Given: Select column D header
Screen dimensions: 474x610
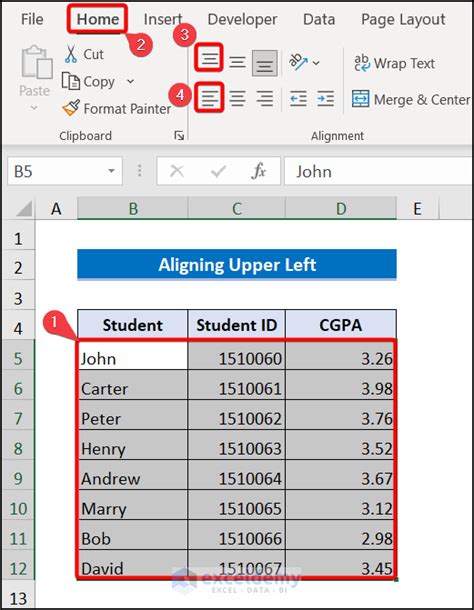Looking at the screenshot, I should pos(341,209).
